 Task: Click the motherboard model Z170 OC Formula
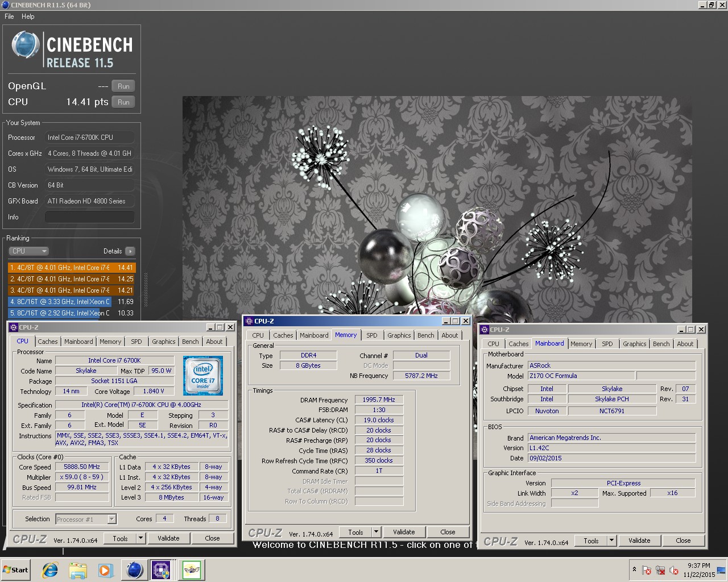tap(581, 376)
